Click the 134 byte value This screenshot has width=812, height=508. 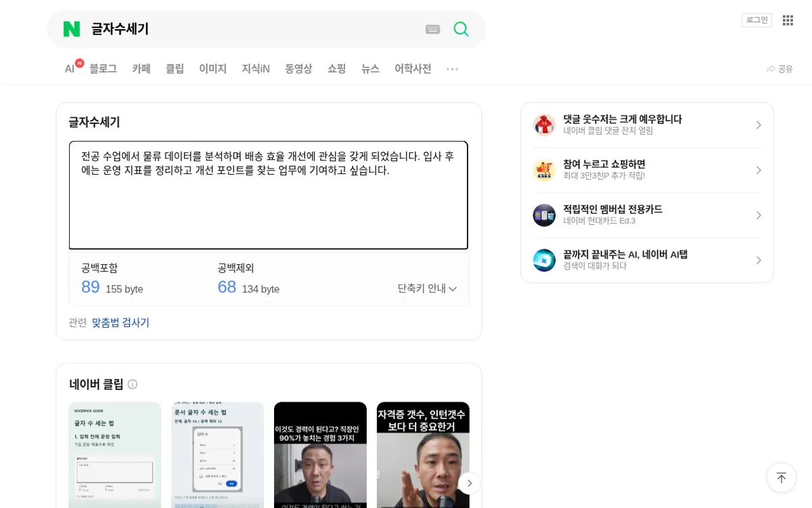tap(261, 289)
